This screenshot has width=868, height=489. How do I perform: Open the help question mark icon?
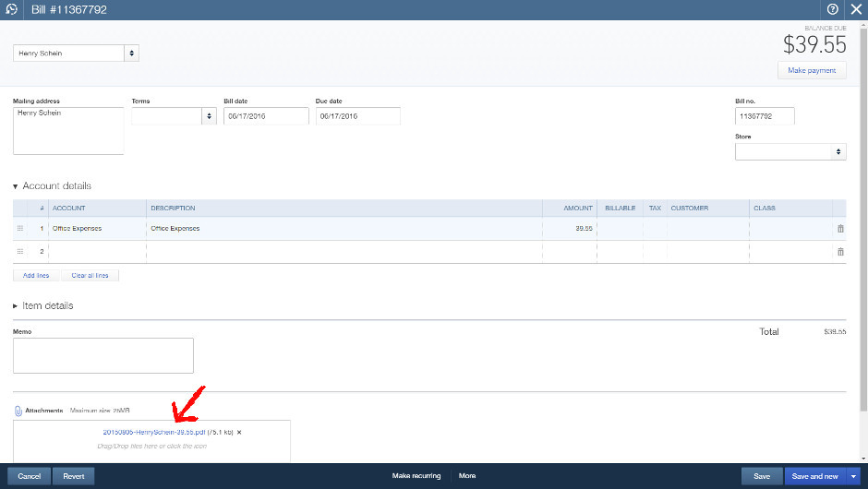pyautogui.click(x=832, y=9)
